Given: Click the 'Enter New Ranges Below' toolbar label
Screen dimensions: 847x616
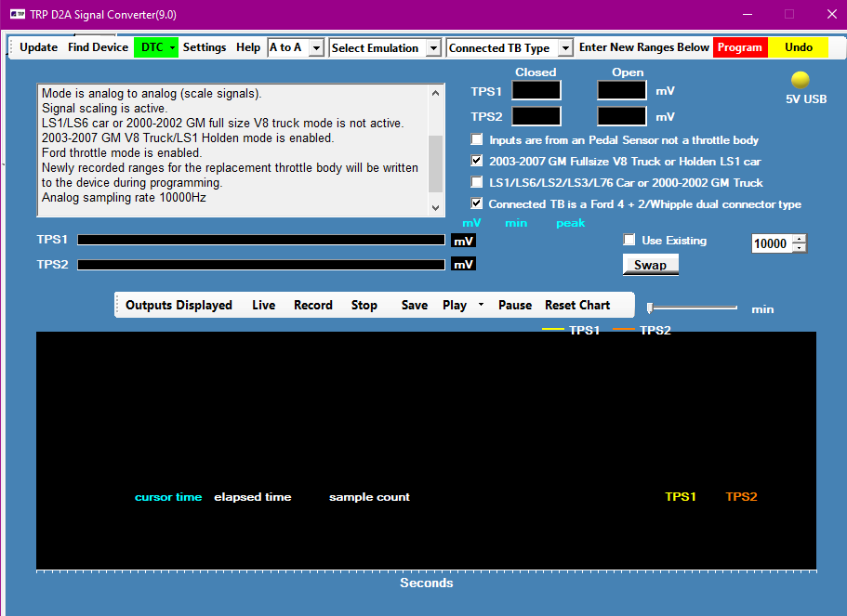Looking at the screenshot, I should click(644, 47).
